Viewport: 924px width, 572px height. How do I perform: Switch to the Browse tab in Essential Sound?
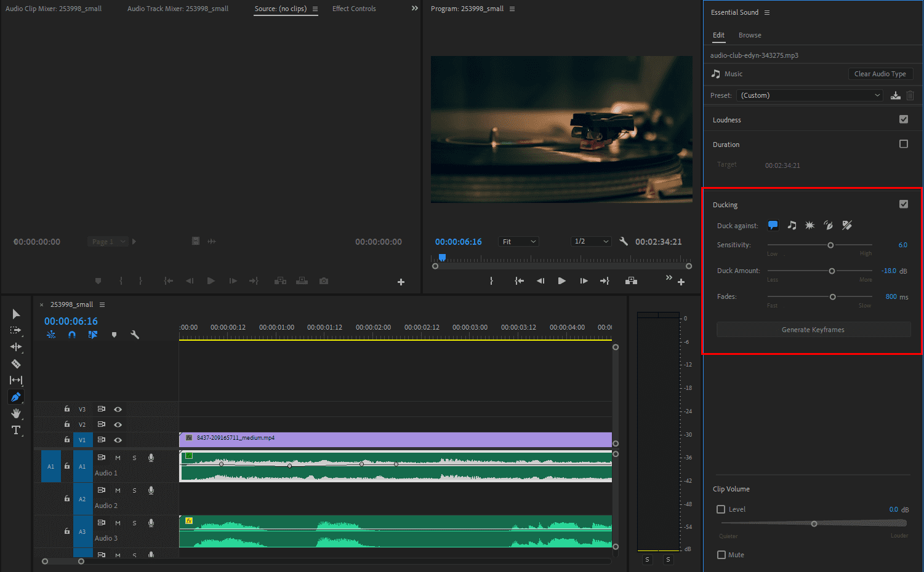click(x=749, y=35)
